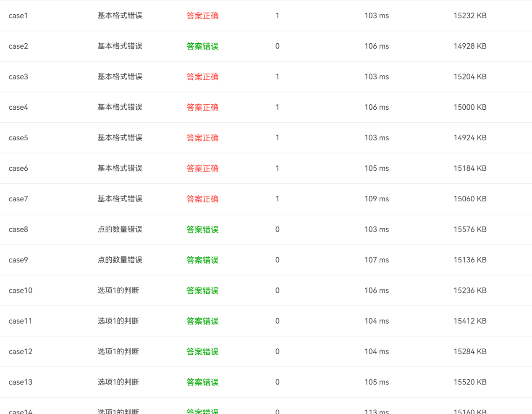Viewport: 532px width, 414px height.
Task: Click the score 0 in case12 row
Action: 277,352
